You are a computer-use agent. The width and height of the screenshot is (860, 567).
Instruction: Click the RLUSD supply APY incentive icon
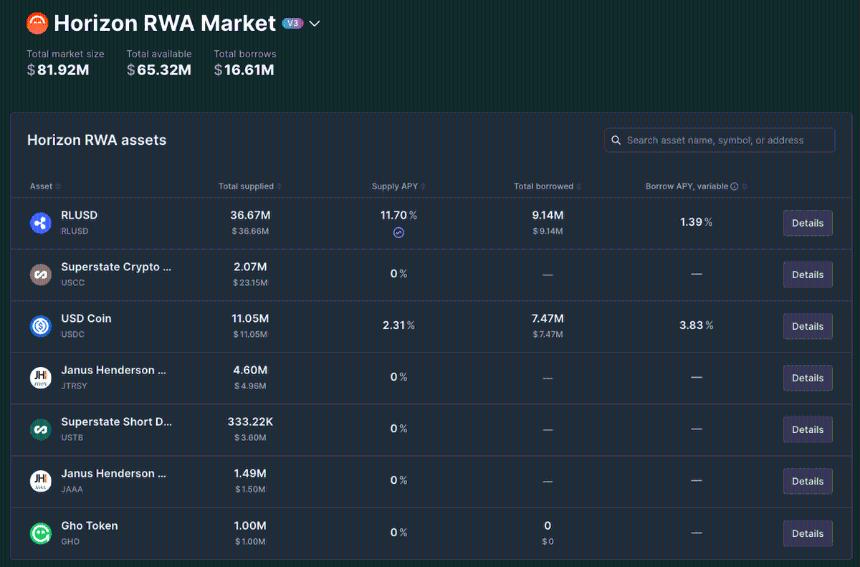point(399,233)
